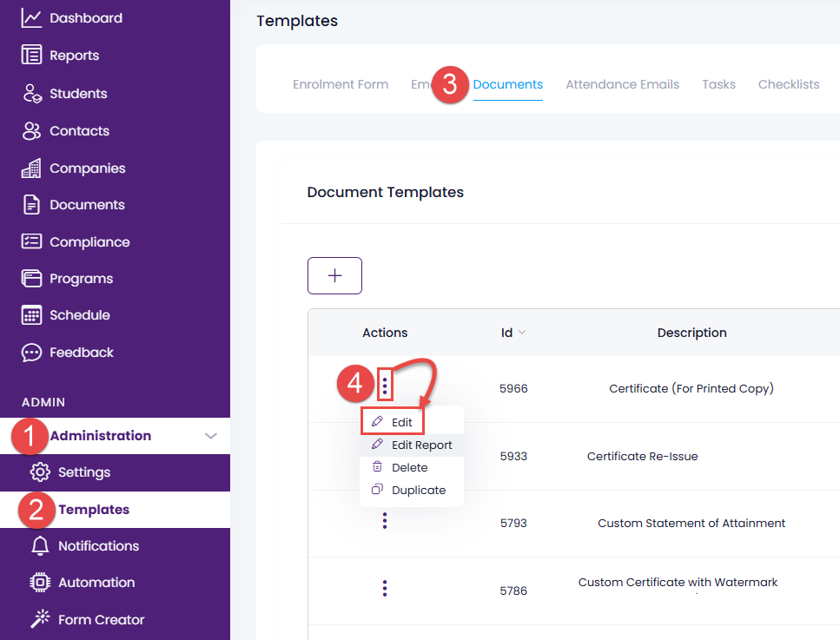
Task: Open the Companies building icon
Action: pos(31,168)
